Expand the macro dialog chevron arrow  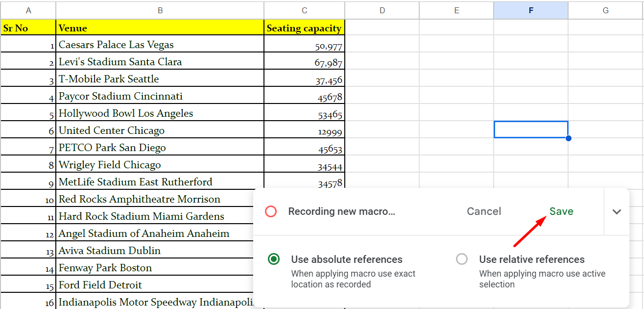pyautogui.click(x=617, y=212)
